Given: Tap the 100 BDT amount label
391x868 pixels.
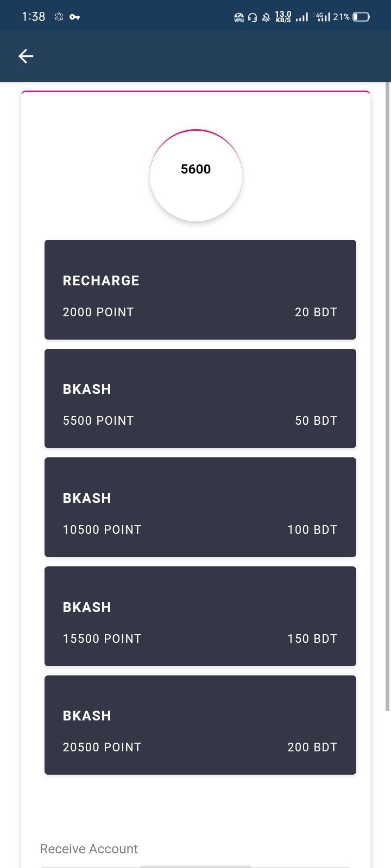Looking at the screenshot, I should [x=312, y=529].
